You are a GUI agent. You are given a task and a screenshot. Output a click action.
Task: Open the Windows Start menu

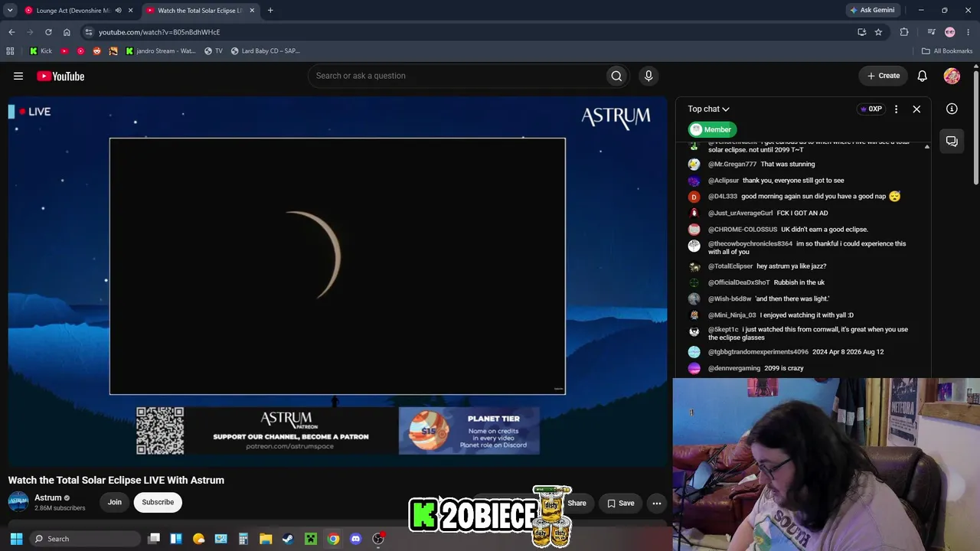tap(16, 539)
